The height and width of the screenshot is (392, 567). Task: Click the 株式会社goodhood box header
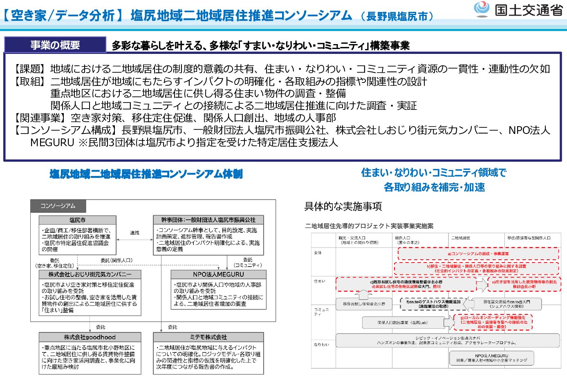90,337
